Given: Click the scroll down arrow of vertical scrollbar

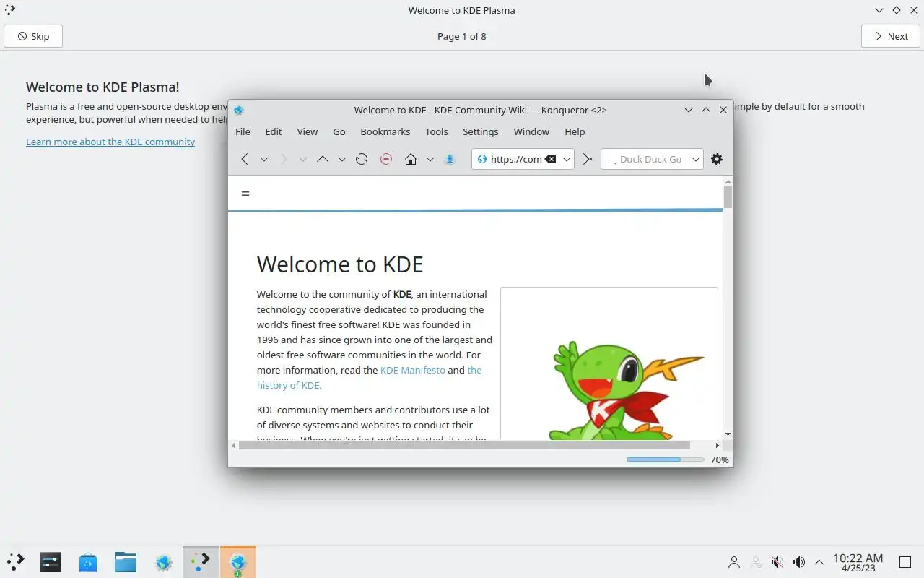Looking at the screenshot, I should (x=728, y=434).
